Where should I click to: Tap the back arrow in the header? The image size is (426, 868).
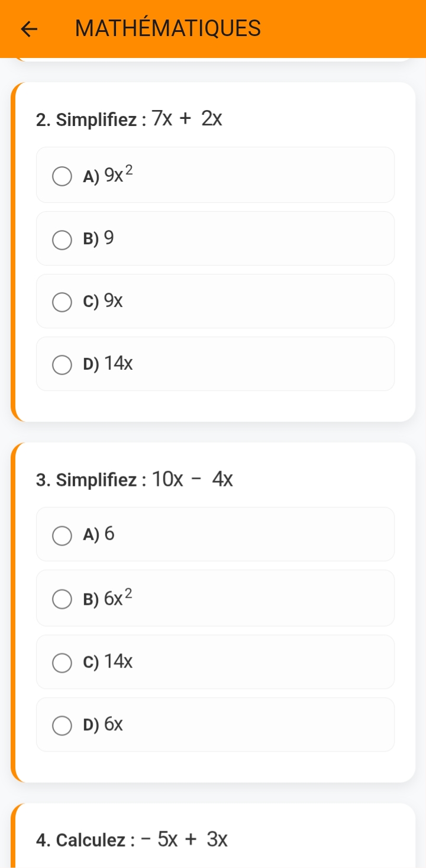tap(28, 28)
